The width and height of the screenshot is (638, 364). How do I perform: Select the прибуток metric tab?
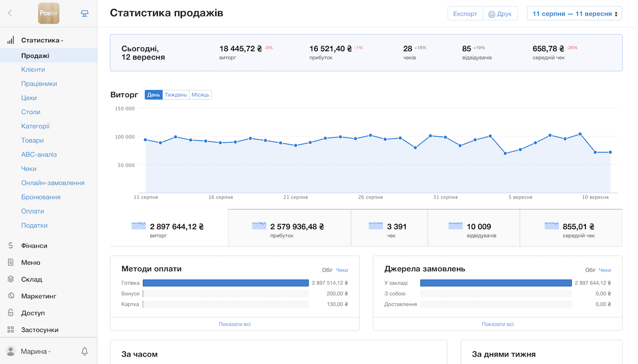(x=289, y=227)
